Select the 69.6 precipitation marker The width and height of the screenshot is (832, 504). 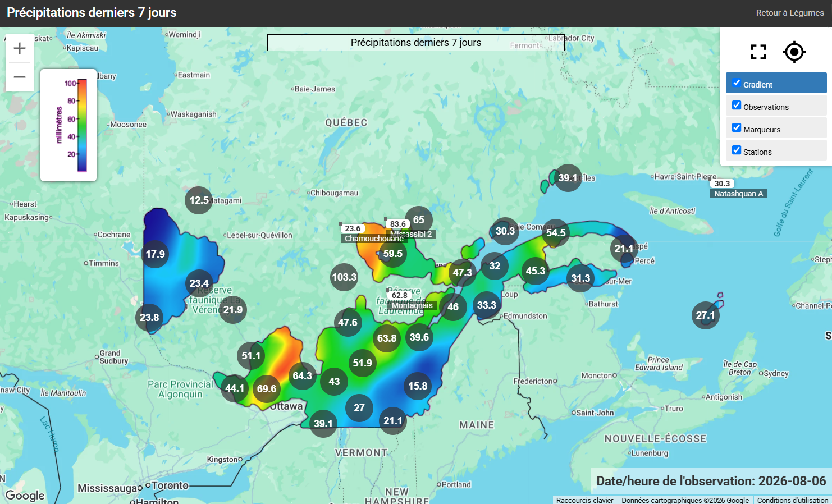[267, 389]
